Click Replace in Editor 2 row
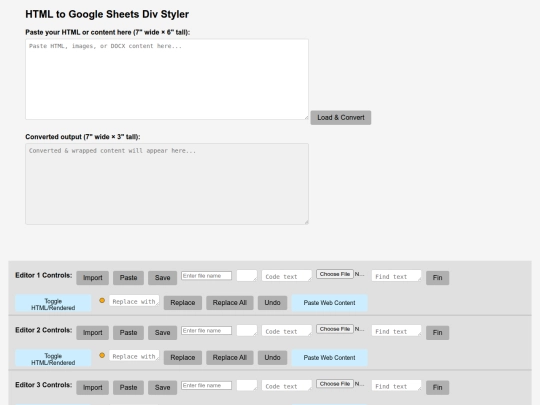 183,357
